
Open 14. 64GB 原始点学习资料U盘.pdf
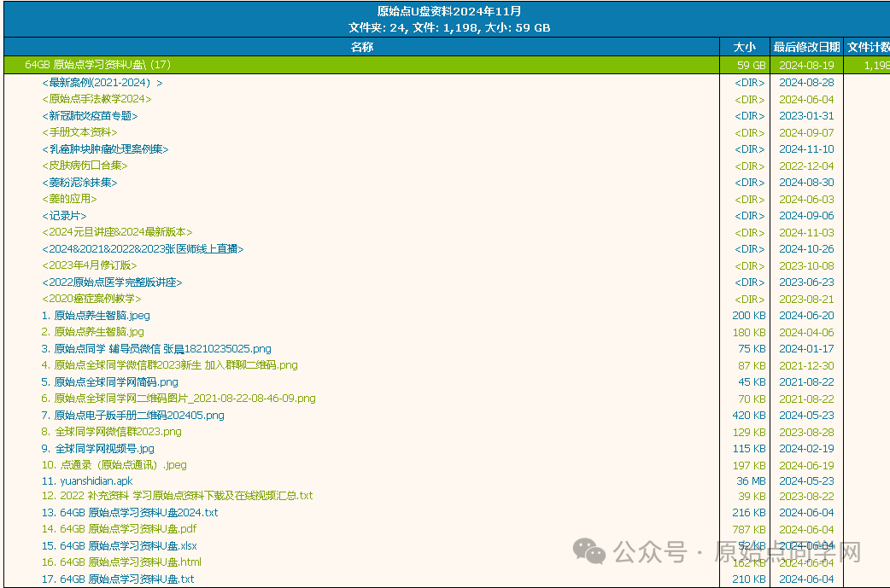tap(119, 529)
